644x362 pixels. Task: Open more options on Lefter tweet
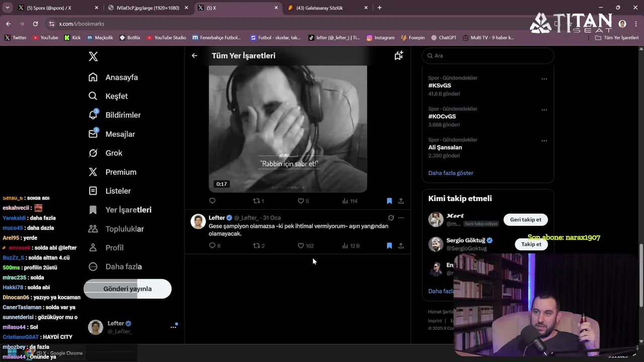[x=401, y=218]
